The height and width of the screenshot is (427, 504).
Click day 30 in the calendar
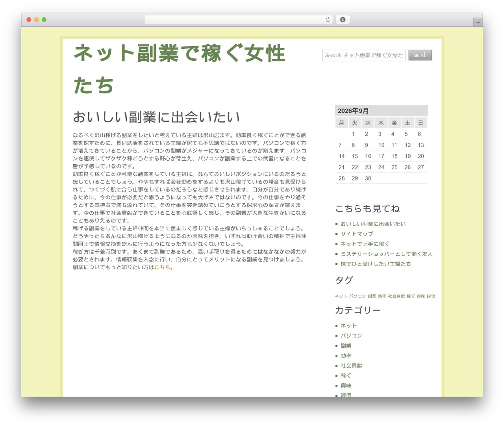tap(368, 178)
